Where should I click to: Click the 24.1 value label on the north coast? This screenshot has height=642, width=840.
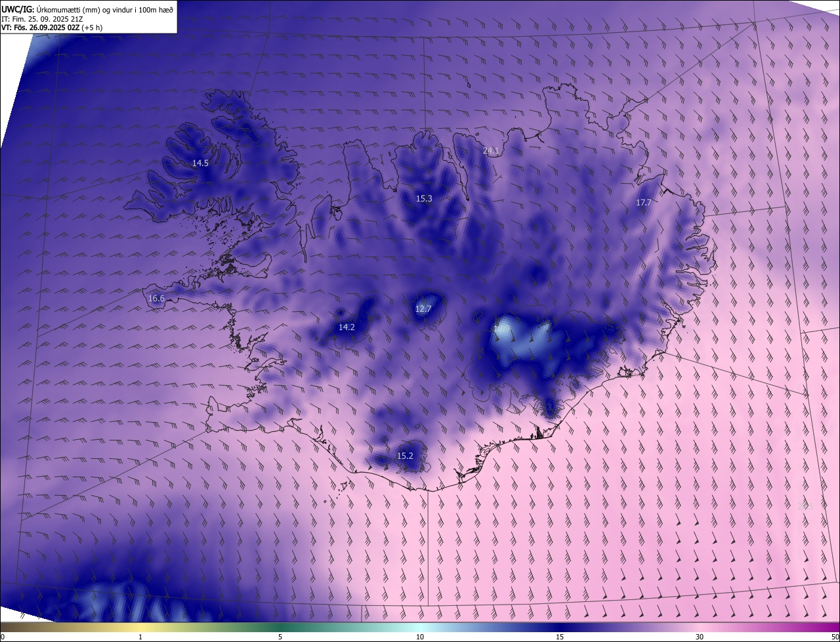491,150
